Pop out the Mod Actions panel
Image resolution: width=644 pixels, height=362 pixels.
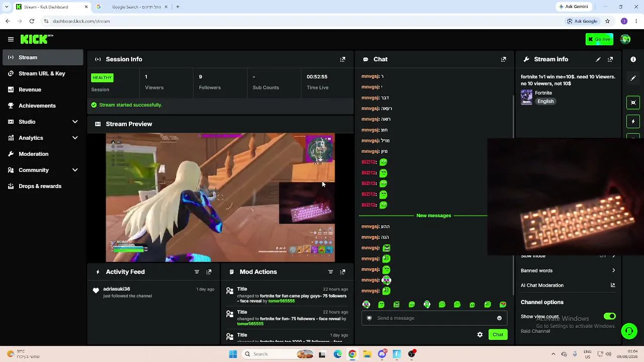[x=343, y=272]
